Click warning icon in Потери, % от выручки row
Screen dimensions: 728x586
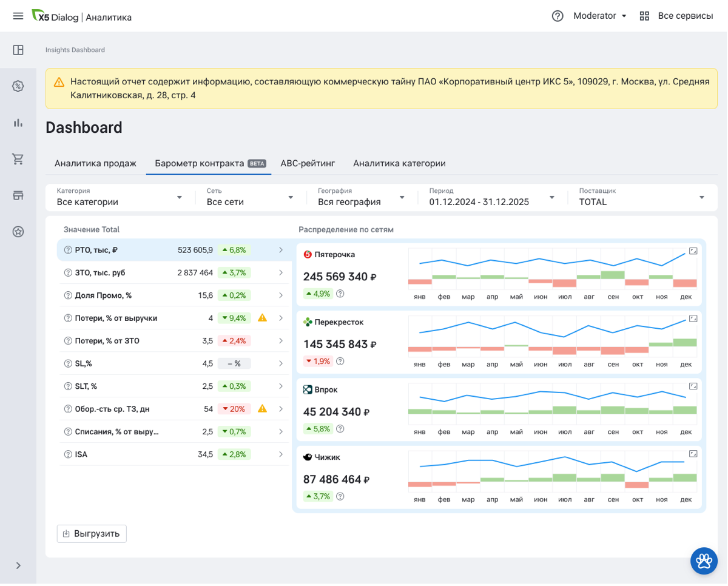(x=262, y=318)
